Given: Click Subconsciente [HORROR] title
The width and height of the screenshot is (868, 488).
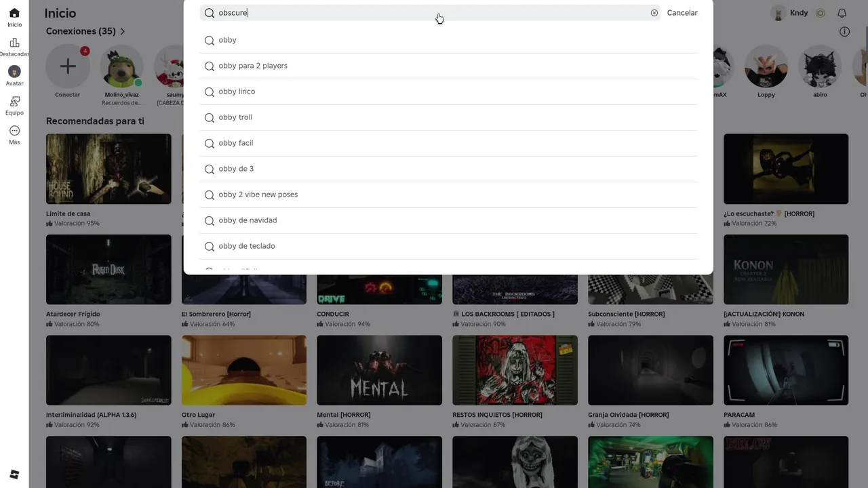Looking at the screenshot, I should click(x=626, y=314).
